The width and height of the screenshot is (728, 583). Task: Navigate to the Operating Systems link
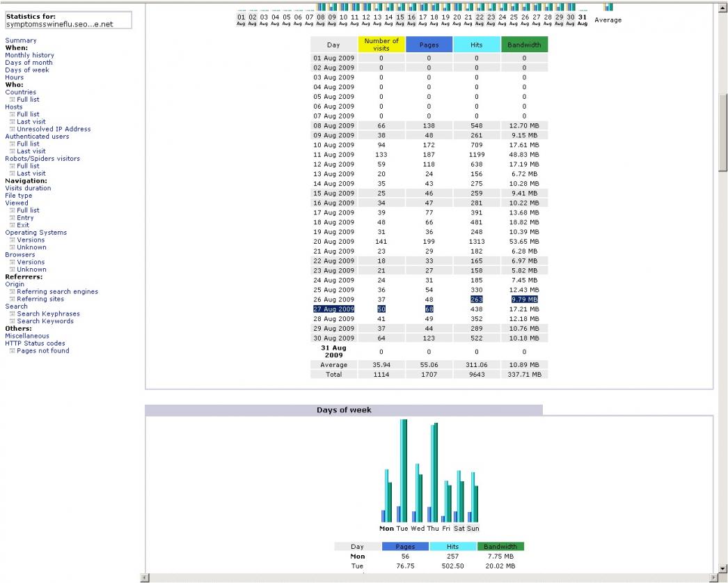36,233
